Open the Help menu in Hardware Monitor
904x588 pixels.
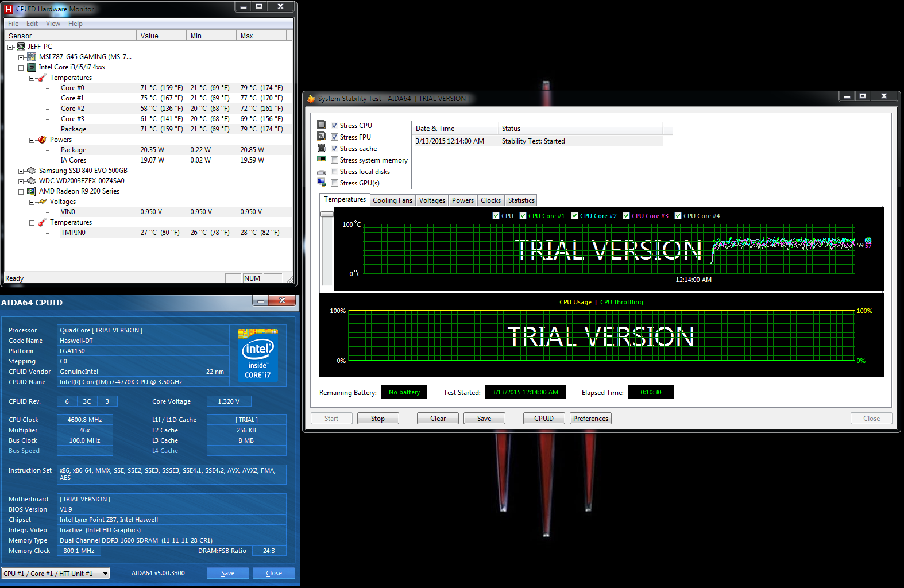click(x=75, y=24)
